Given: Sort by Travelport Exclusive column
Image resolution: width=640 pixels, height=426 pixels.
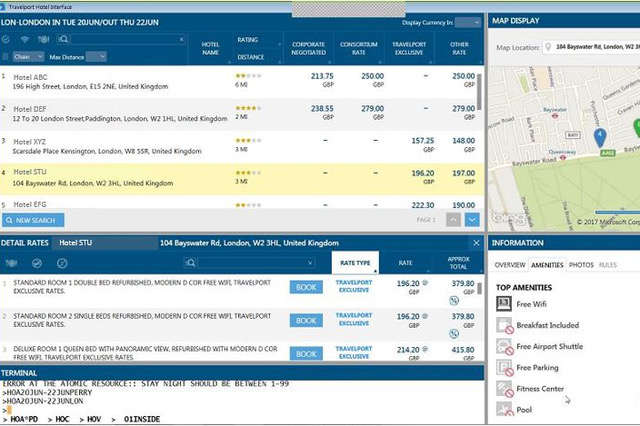Looking at the screenshot, I should (409, 48).
